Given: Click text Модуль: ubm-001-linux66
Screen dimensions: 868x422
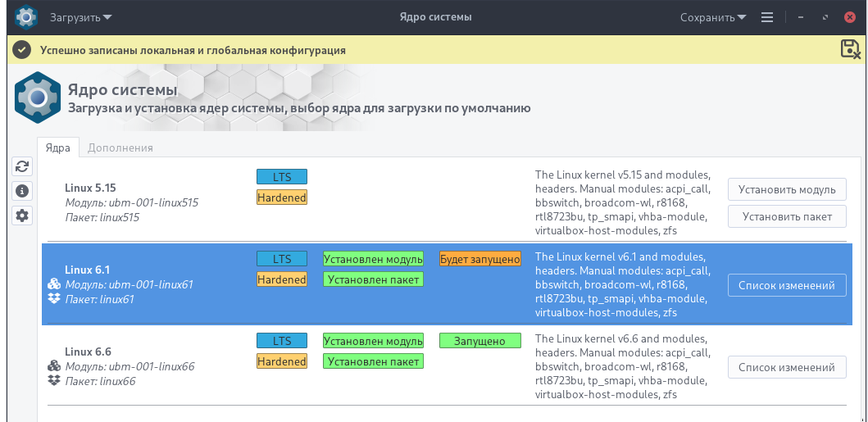Looking at the screenshot, I should [130, 366].
